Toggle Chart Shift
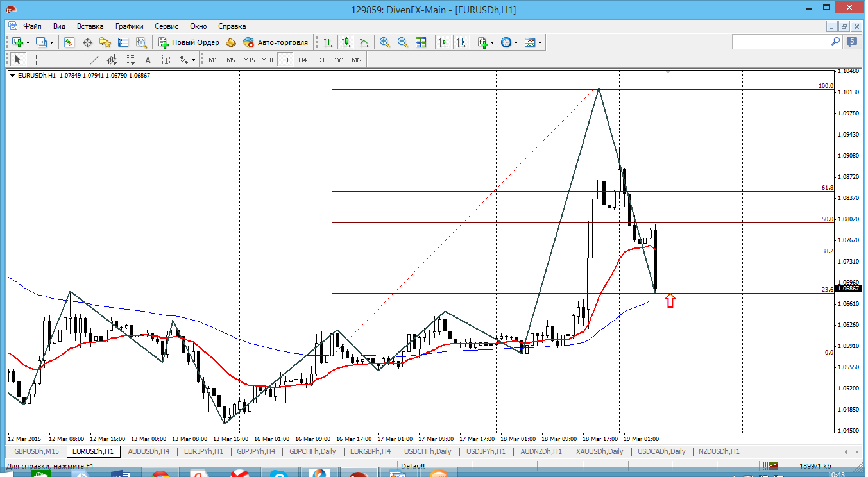 [461, 42]
